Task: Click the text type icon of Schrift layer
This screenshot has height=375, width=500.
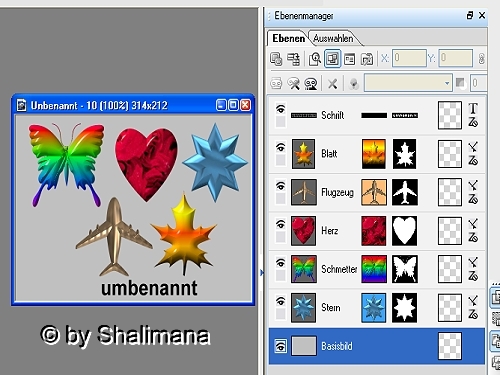Action: click(473, 109)
